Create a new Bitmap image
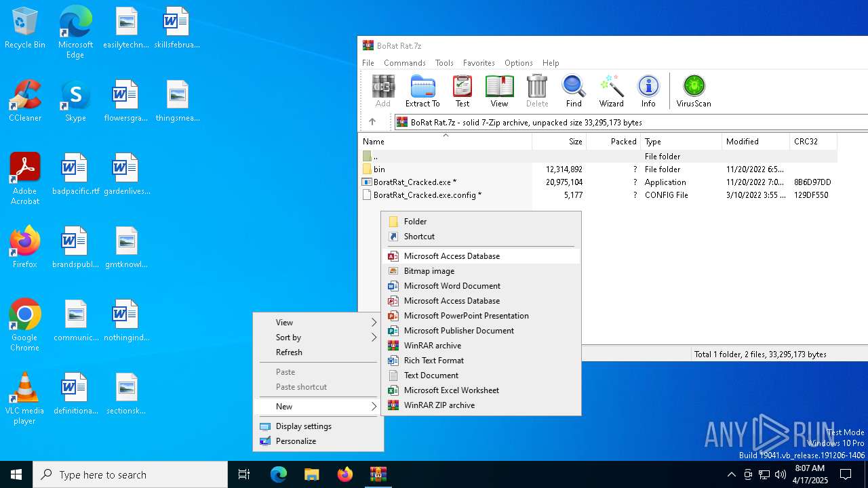868x488 pixels. pyautogui.click(x=481, y=270)
